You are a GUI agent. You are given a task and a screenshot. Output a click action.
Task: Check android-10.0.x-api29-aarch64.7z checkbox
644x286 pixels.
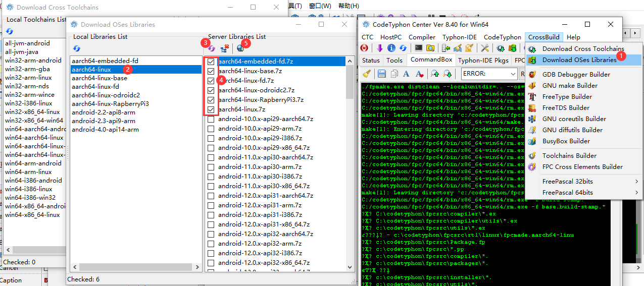[x=211, y=119]
